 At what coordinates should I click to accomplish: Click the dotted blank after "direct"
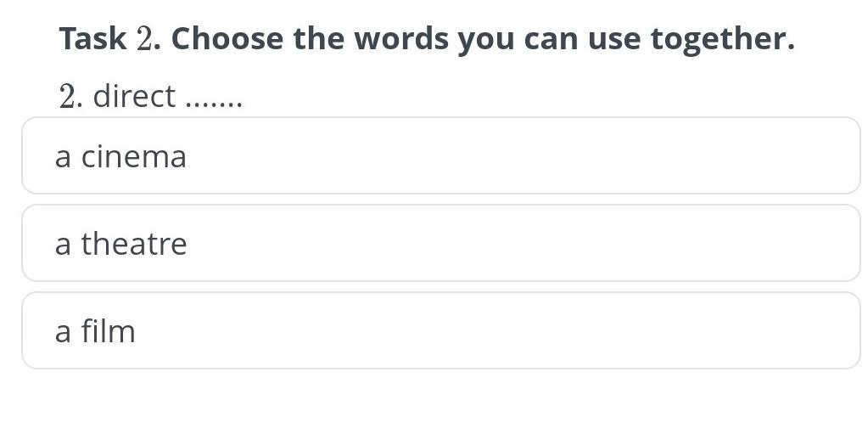pos(214,100)
